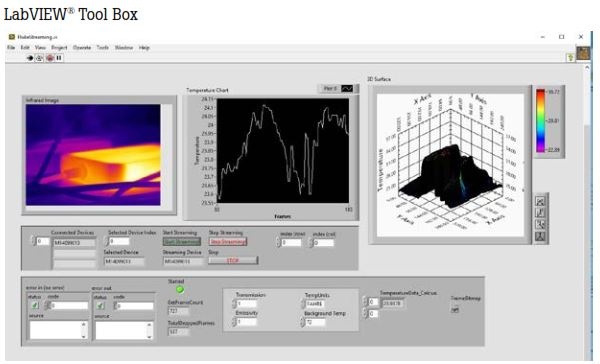Click the 3D surface color ramp
Viewport: 600px width, 364px height.
point(540,121)
